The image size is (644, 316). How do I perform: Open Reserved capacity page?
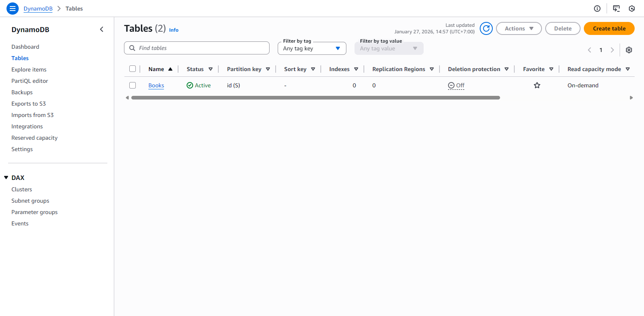point(35,138)
